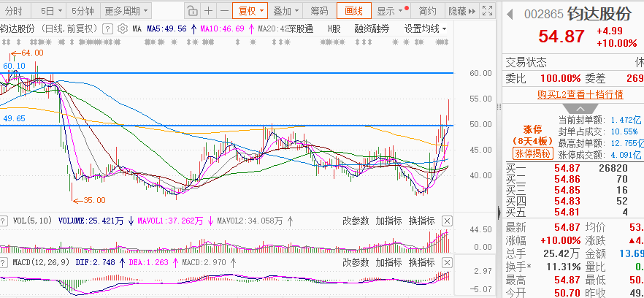Screen dimensions: 644x298
Task: Open 更多周期 period dropdown
Action: pos(126,11)
